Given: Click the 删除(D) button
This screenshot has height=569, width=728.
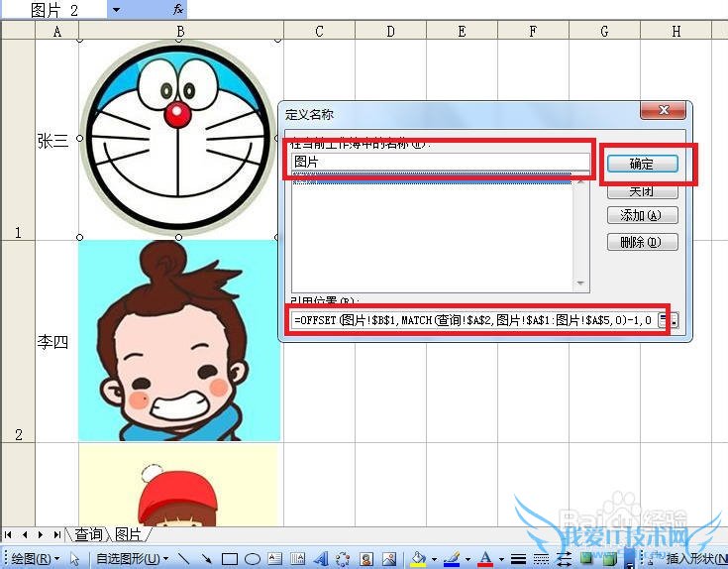Looking at the screenshot, I should 642,242.
